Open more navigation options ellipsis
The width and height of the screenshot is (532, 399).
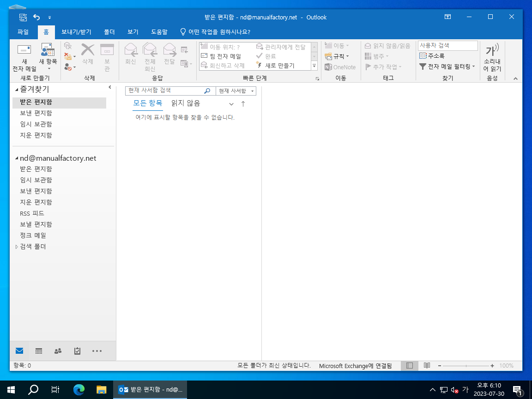tap(97, 351)
